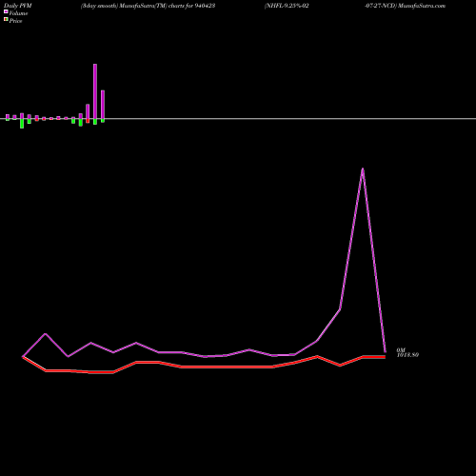Click the Daily PVM title text
The image size is (476, 476).
click(x=18, y=6)
